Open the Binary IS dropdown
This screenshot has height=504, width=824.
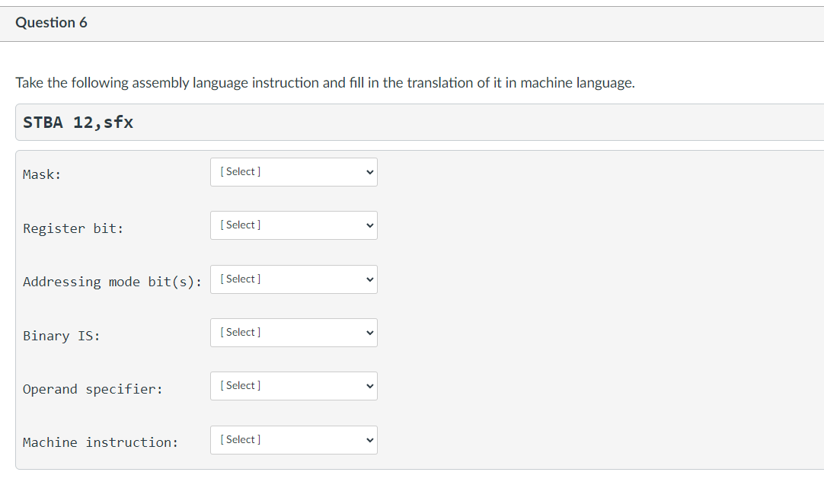pos(293,332)
